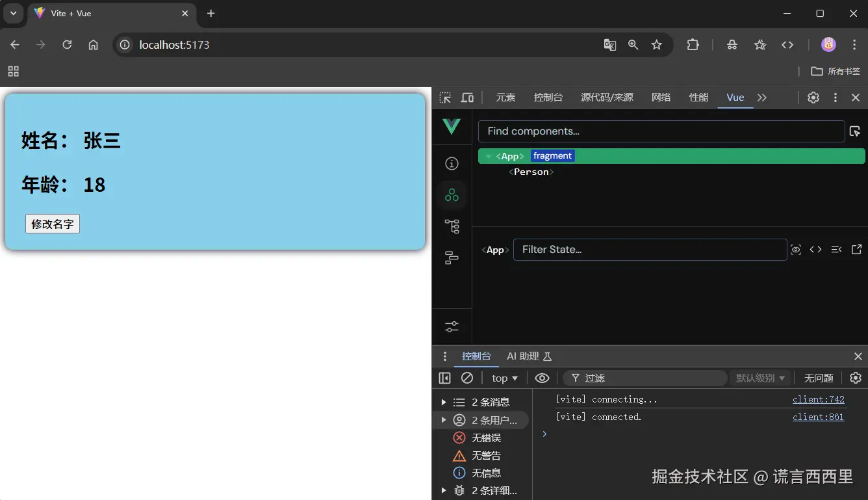Click the 修改名字 button
Screen dimensions: 868x500
(53, 224)
